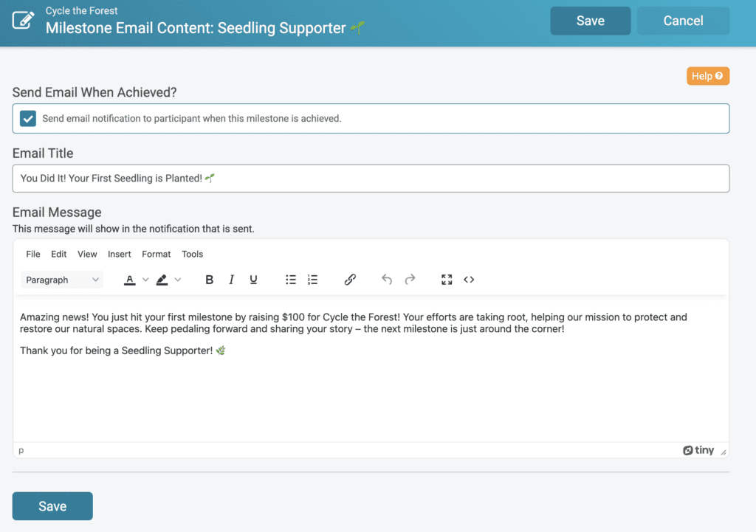
Task: Apply the highlight background color icon
Action: (162, 280)
